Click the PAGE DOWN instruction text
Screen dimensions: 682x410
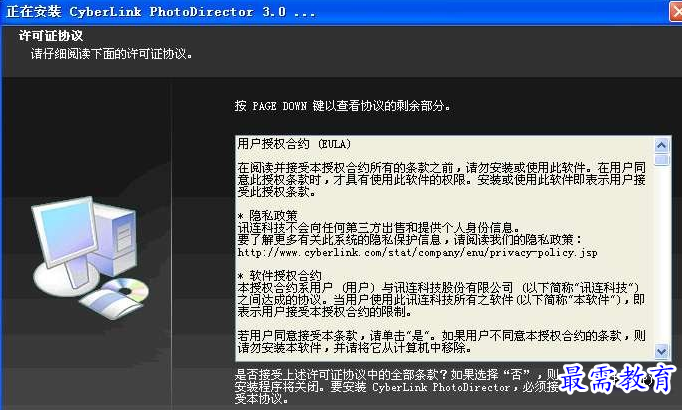click(342, 106)
